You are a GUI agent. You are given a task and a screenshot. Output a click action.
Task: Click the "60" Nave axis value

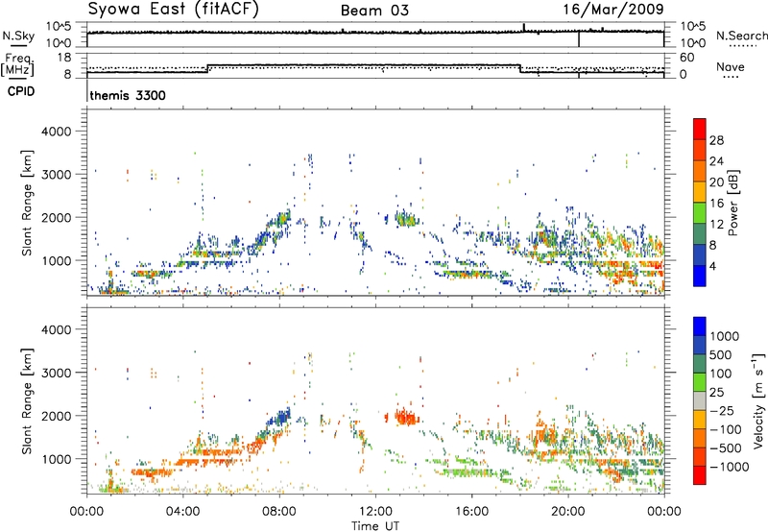click(x=686, y=58)
